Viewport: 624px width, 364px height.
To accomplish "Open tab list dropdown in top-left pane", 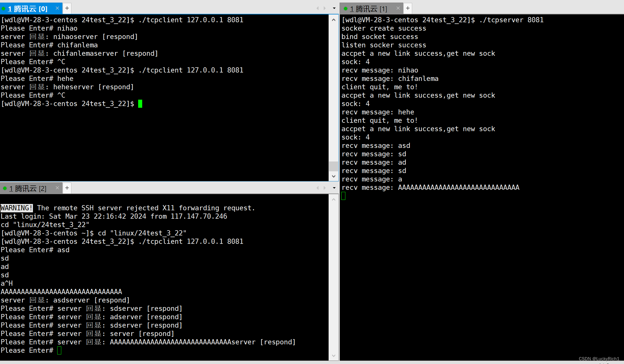I will [334, 8].
